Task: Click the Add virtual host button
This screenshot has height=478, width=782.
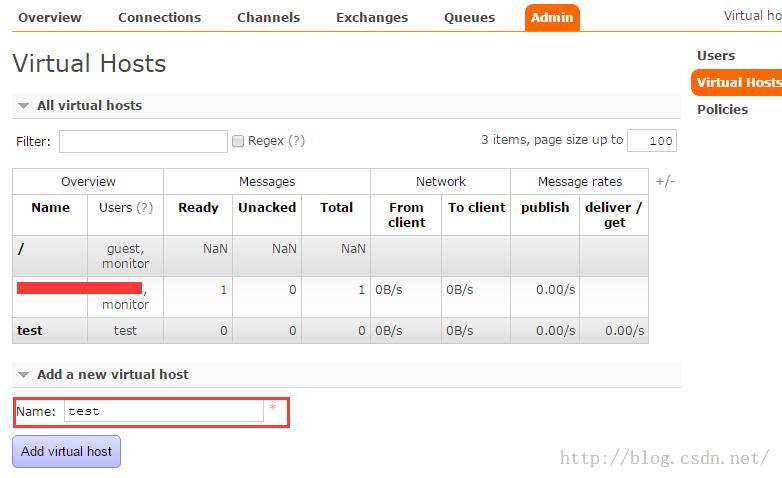Action: [66, 452]
